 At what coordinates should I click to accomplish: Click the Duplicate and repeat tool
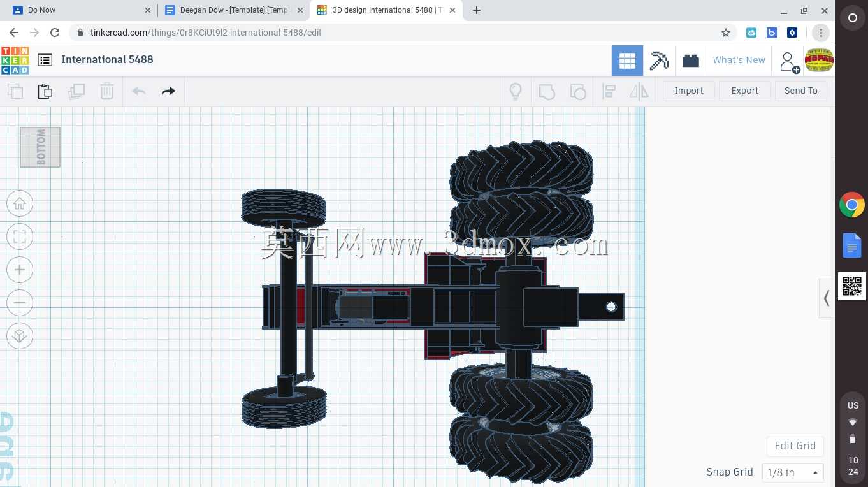point(76,91)
